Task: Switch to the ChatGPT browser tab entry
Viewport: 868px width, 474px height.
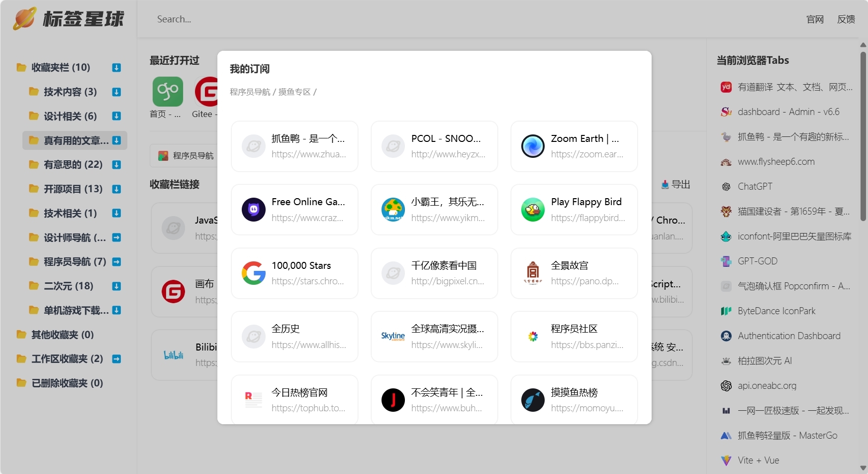Action: tap(755, 187)
